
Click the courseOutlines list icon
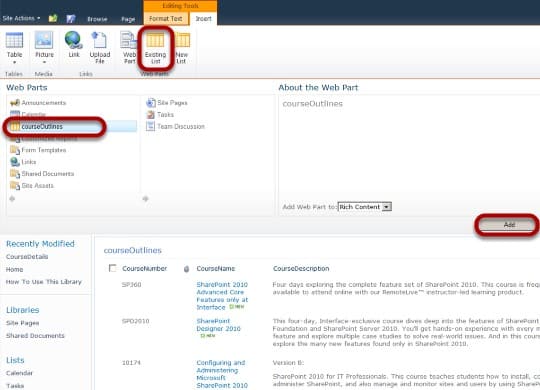(15, 126)
